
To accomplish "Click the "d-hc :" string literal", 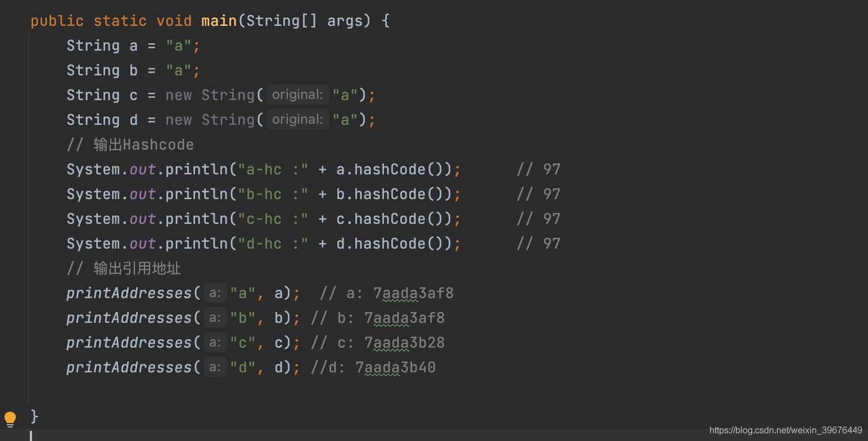I will 273,244.
